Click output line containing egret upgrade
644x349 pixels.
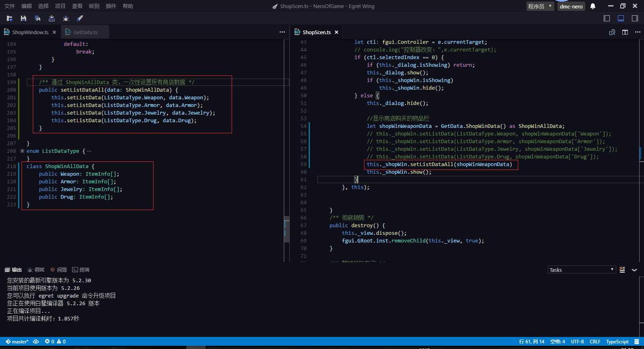61,296
